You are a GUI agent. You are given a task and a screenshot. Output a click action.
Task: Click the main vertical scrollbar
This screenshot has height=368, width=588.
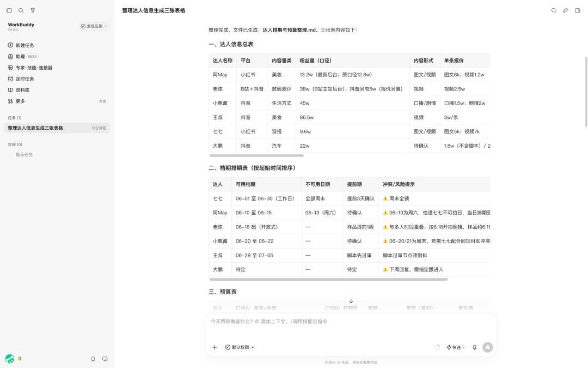pyautogui.click(x=586, y=92)
